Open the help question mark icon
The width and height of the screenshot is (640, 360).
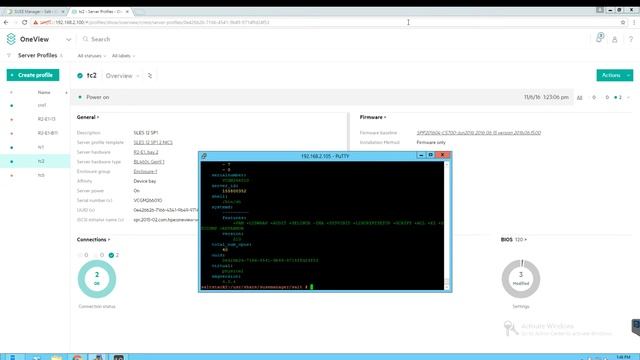631,40
